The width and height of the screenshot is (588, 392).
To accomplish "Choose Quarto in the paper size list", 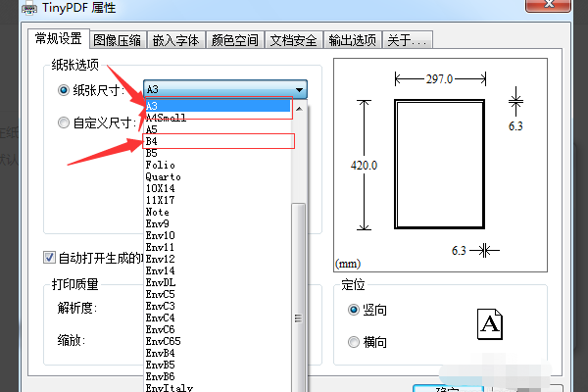I will tap(218, 176).
